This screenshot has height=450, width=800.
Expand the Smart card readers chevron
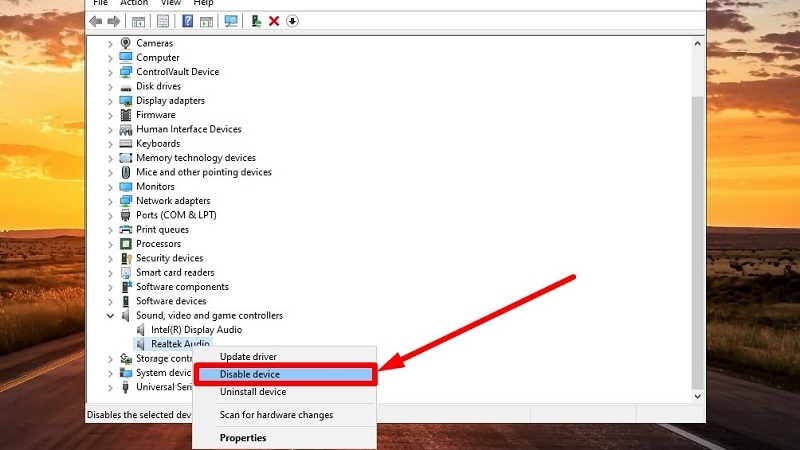[x=110, y=273]
